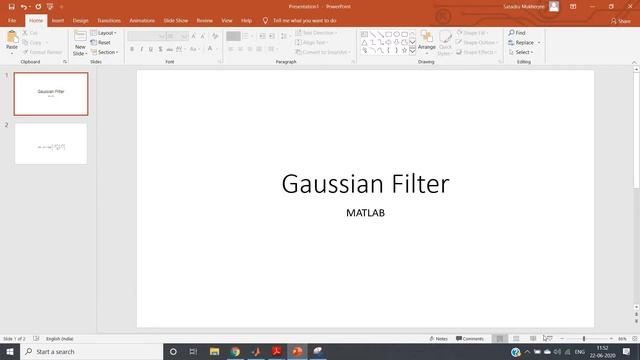Switch to the Transitions tab
Screen dimensions: 640x360
109,20
